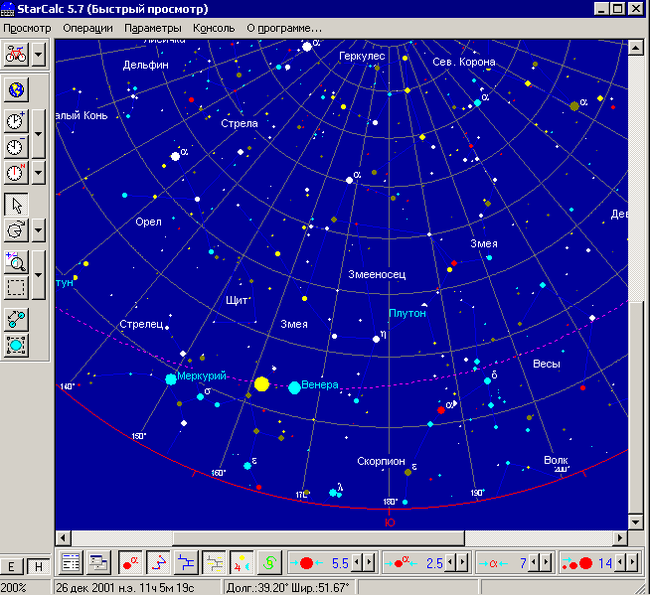Open the time step dropdown beside clock icons

tap(39, 133)
